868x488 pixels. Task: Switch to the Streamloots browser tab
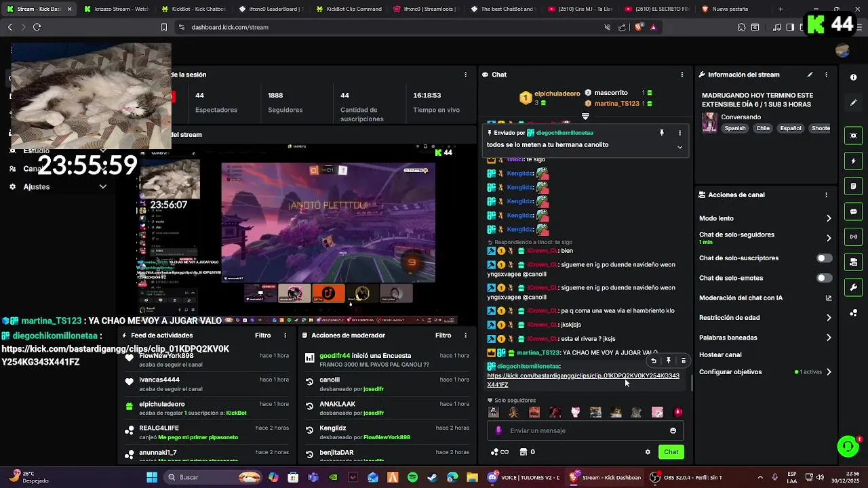(425, 9)
